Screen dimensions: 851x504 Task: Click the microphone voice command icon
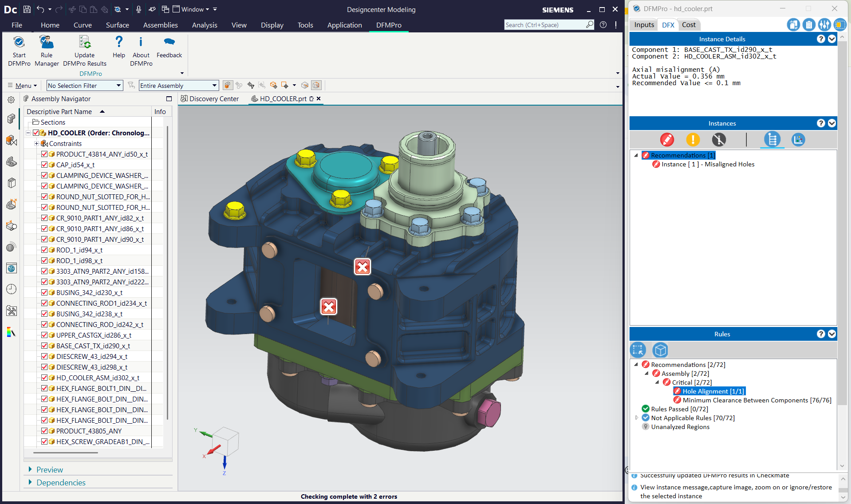[138, 9]
